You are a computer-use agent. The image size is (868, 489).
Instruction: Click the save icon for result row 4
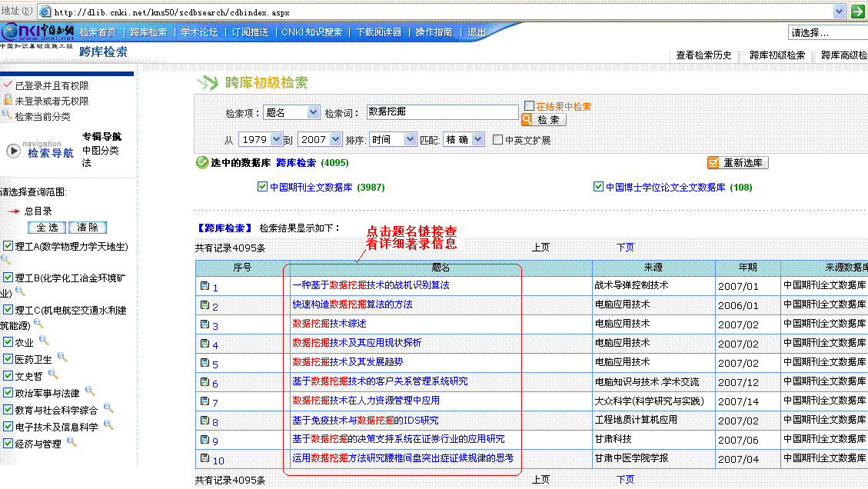click(x=205, y=344)
